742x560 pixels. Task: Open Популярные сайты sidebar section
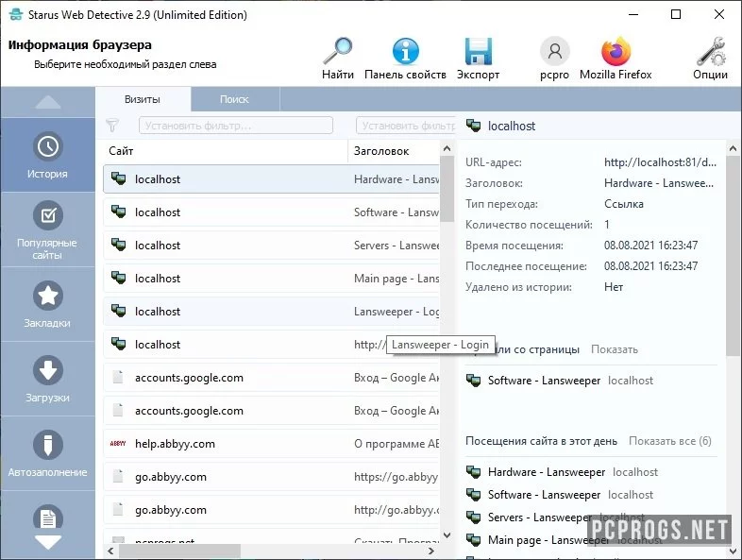[x=47, y=230]
